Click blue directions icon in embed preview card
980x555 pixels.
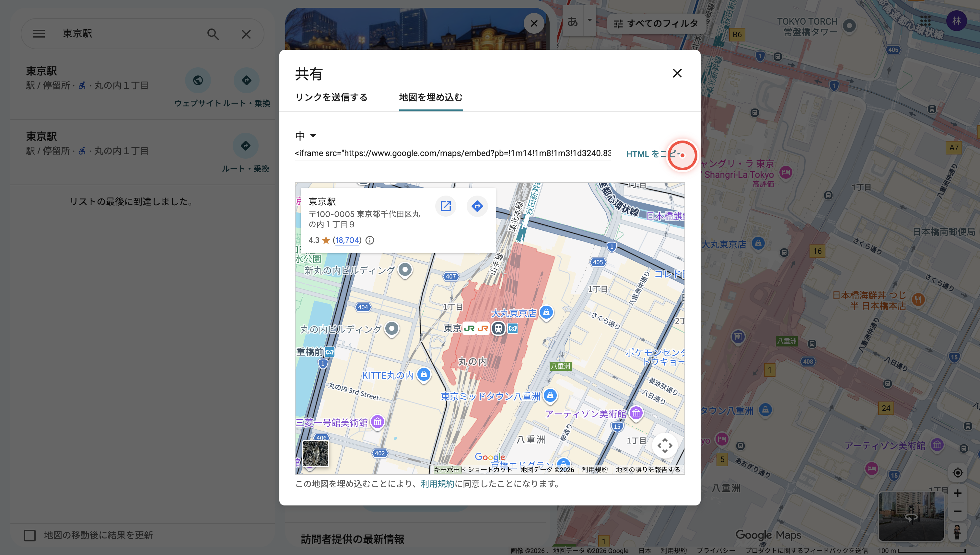477,206
